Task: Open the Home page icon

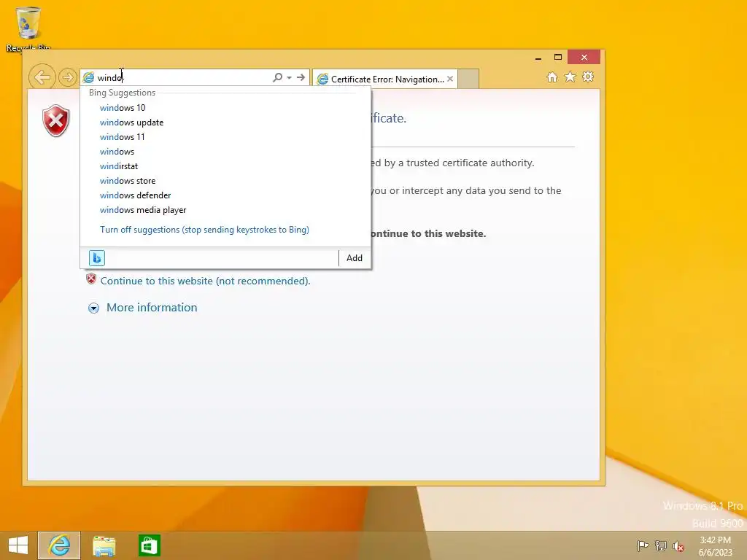Action: click(551, 77)
